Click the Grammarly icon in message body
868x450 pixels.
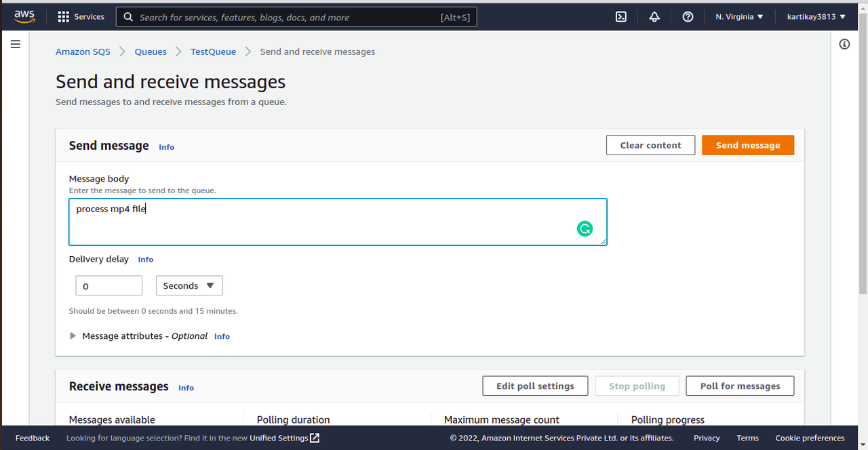click(x=585, y=228)
